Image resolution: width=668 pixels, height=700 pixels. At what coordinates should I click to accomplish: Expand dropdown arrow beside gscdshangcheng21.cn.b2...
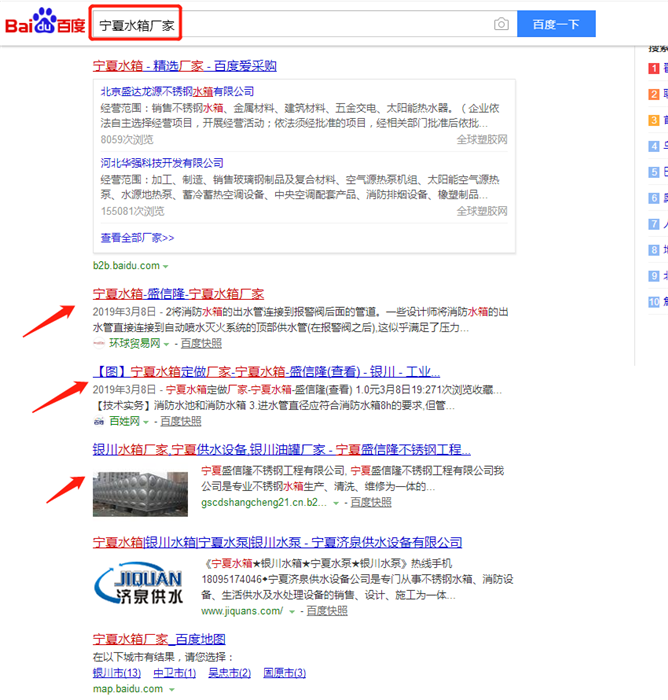[x=336, y=503]
